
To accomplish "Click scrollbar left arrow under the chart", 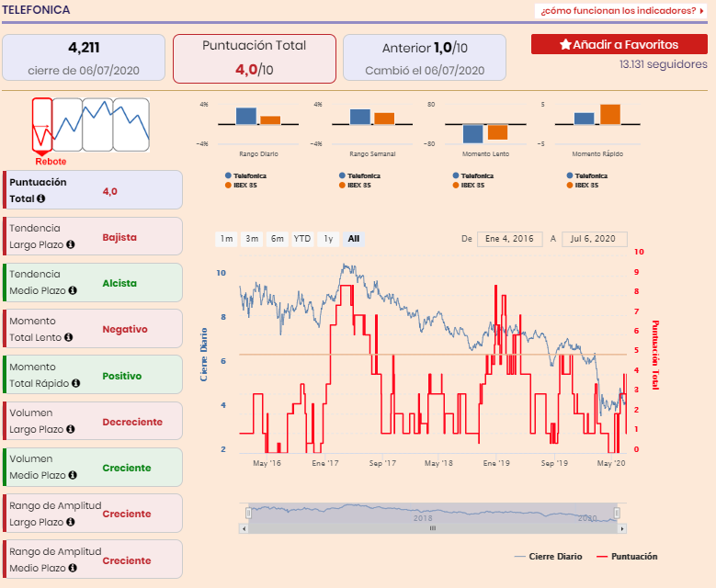I will (244, 528).
